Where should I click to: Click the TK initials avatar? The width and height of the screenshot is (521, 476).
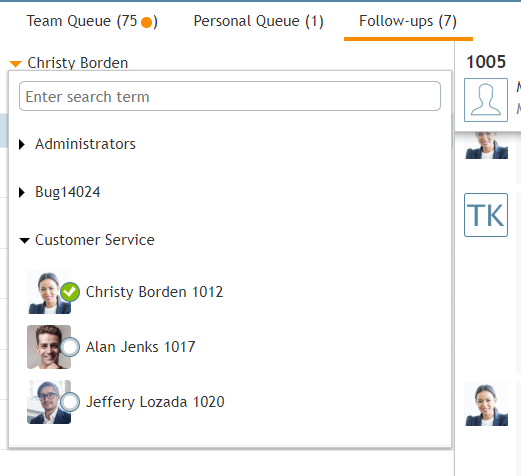(486, 215)
